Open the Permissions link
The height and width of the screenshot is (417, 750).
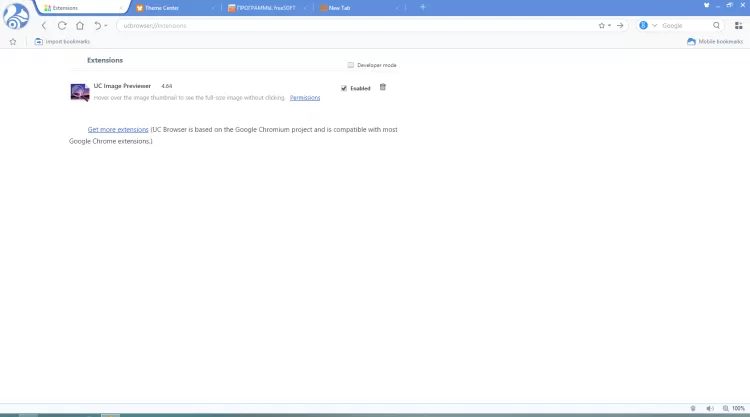(305, 98)
